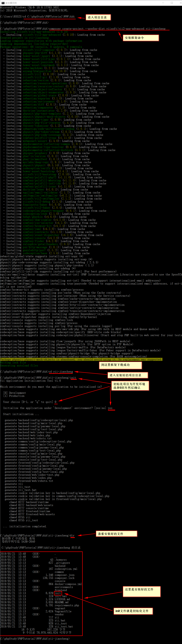182x644 pixels.
Task: Click 'requirements.php' in the directory listing
Action: pos(67,605)
